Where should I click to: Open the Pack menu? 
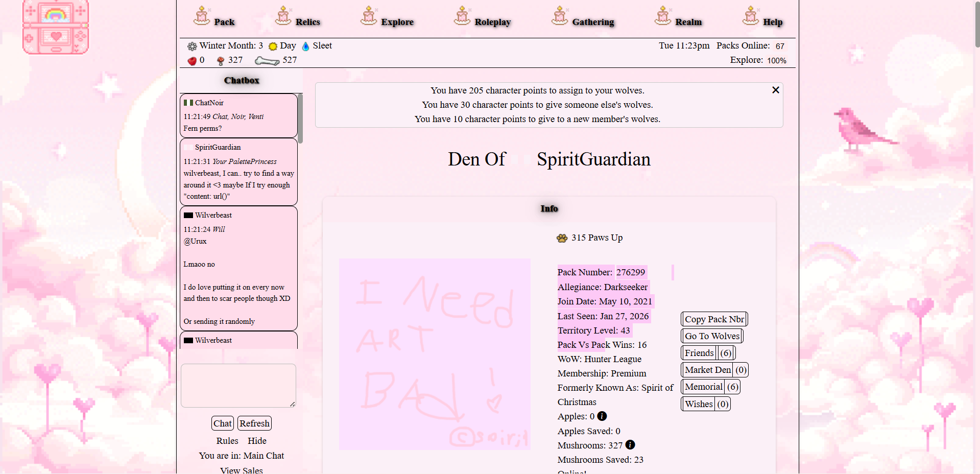point(224,22)
